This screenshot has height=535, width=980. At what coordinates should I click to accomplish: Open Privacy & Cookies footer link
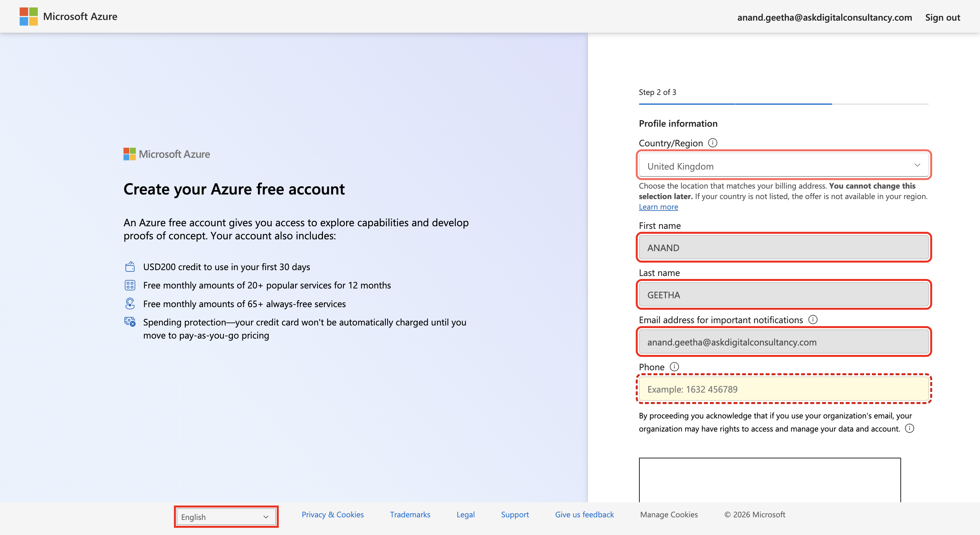click(x=332, y=514)
